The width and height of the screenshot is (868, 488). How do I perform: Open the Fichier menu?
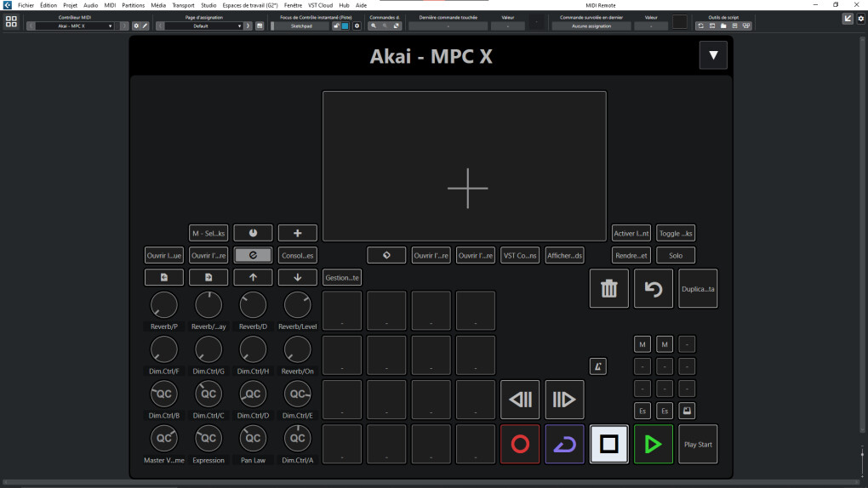point(26,5)
